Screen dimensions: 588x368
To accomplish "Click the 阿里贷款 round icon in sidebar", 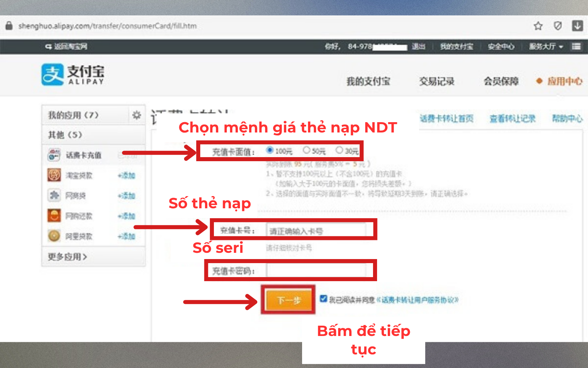I will pyautogui.click(x=54, y=236).
